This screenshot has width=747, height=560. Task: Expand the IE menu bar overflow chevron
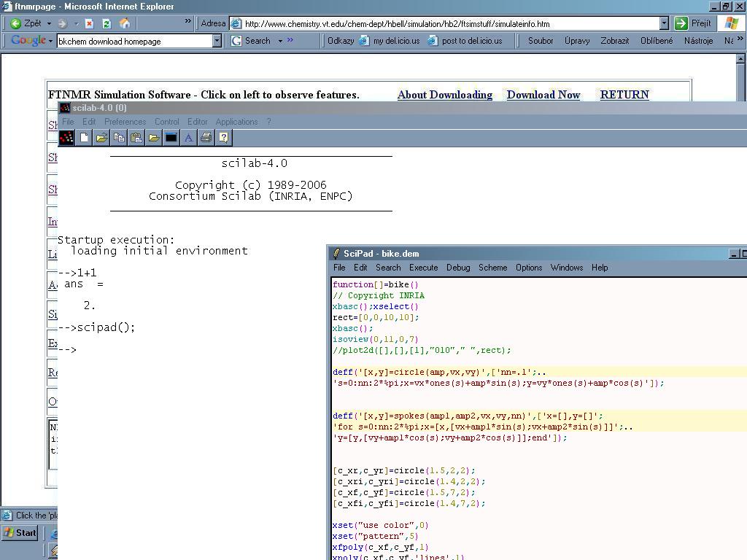740,39
